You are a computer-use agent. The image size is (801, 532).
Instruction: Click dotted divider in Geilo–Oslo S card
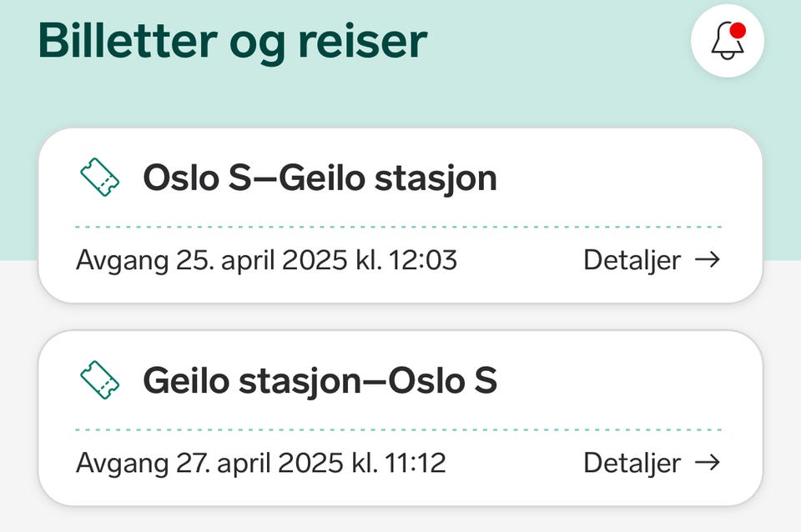pos(399,430)
